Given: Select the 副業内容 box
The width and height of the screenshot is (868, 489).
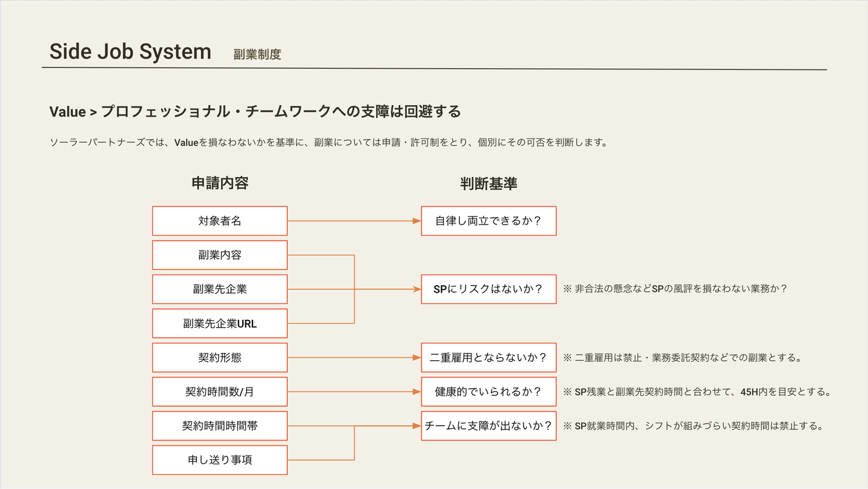Looking at the screenshot, I should [x=219, y=255].
